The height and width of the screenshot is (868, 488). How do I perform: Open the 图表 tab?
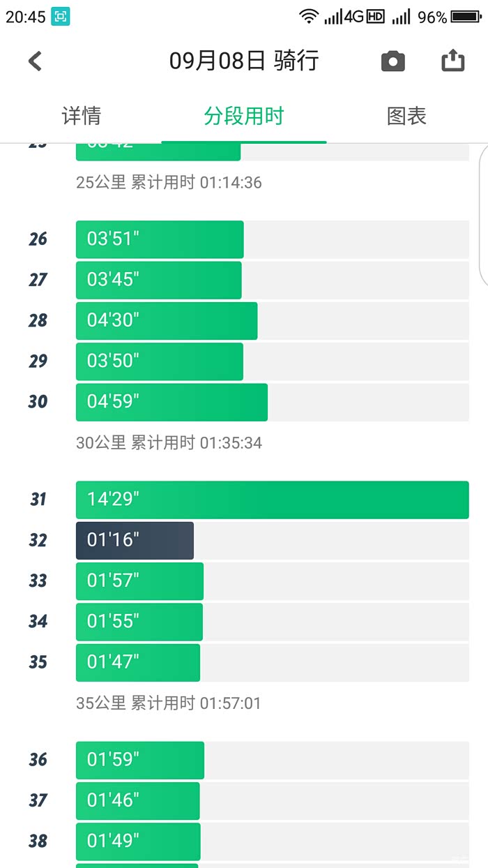tap(406, 116)
